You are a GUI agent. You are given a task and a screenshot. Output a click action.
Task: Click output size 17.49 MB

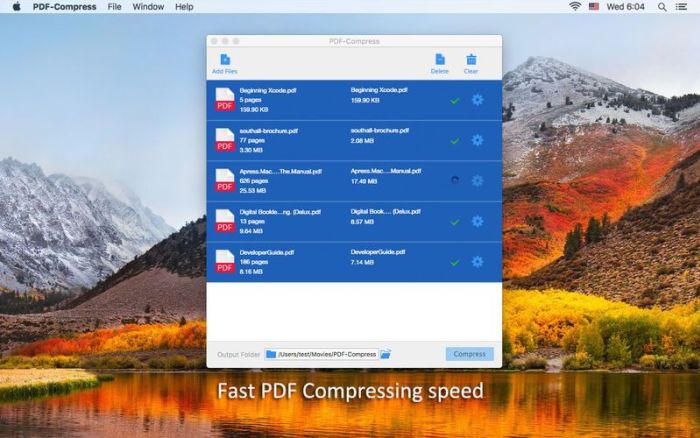[x=364, y=181]
